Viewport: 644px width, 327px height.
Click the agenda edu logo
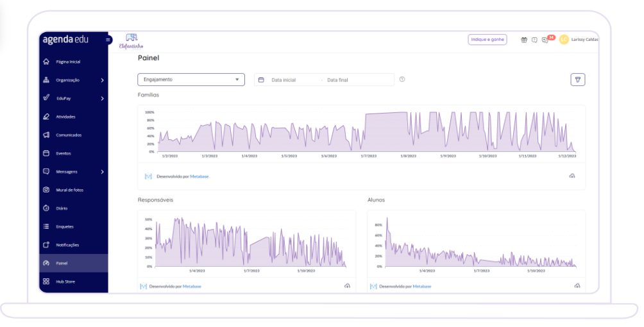[x=65, y=40]
